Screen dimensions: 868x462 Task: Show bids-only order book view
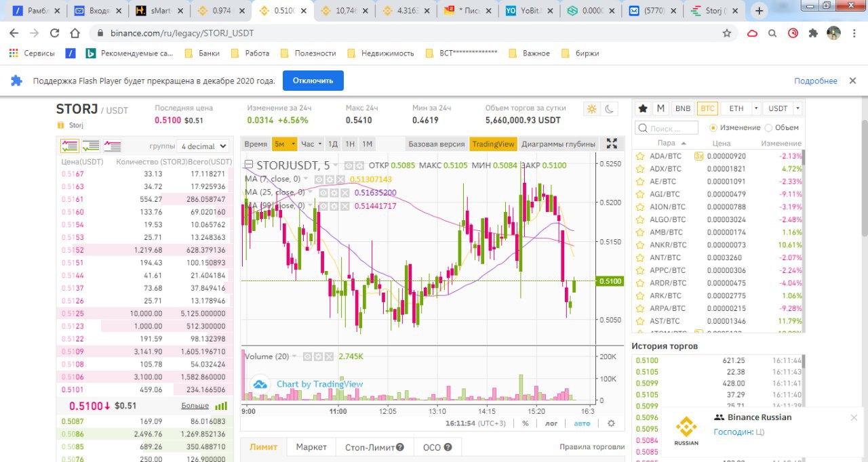[91, 146]
